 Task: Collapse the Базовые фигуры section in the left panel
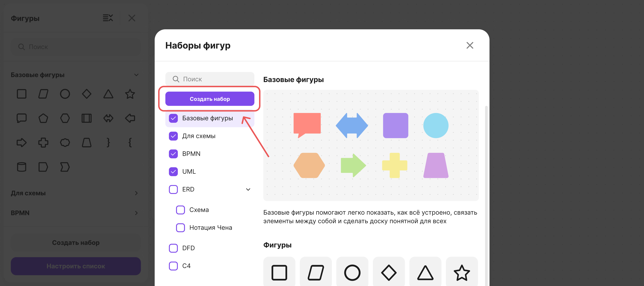pos(136,75)
